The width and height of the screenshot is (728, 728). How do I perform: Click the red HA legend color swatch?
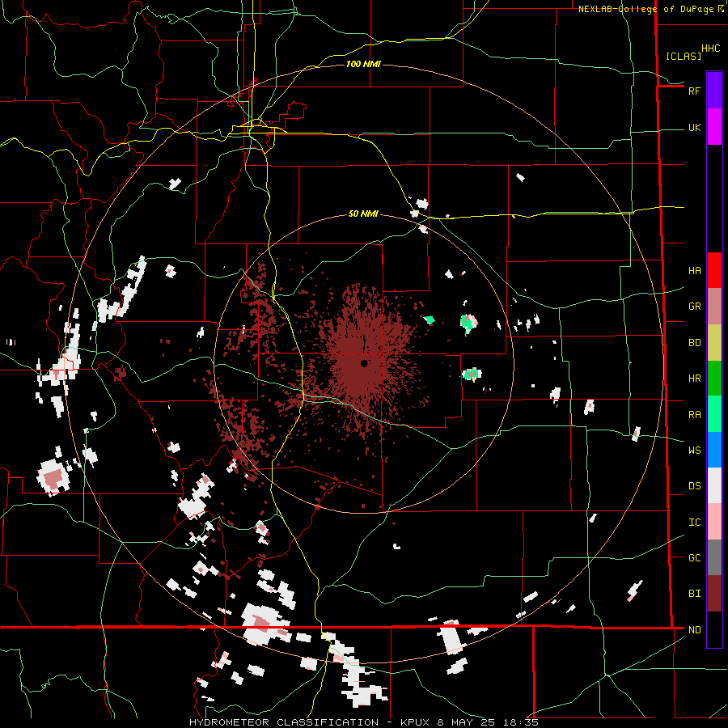click(x=714, y=270)
